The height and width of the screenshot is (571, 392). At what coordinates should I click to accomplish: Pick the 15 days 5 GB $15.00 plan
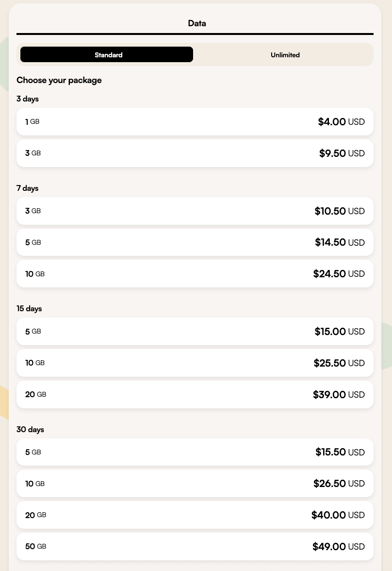point(195,331)
